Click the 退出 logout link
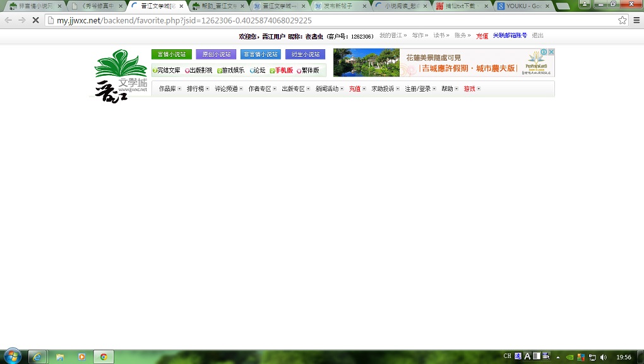This screenshot has height=364, width=644. [537, 36]
